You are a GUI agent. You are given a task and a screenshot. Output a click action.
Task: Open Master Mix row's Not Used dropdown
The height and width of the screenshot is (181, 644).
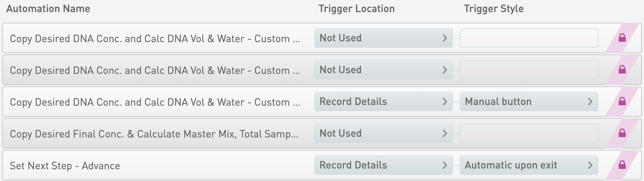pyautogui.click(x=383, y=133)
